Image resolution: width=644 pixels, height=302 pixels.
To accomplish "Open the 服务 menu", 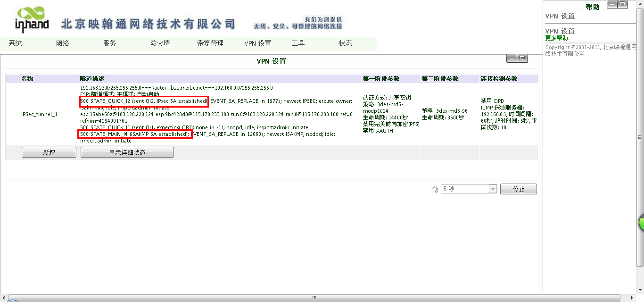I will 109,43.
